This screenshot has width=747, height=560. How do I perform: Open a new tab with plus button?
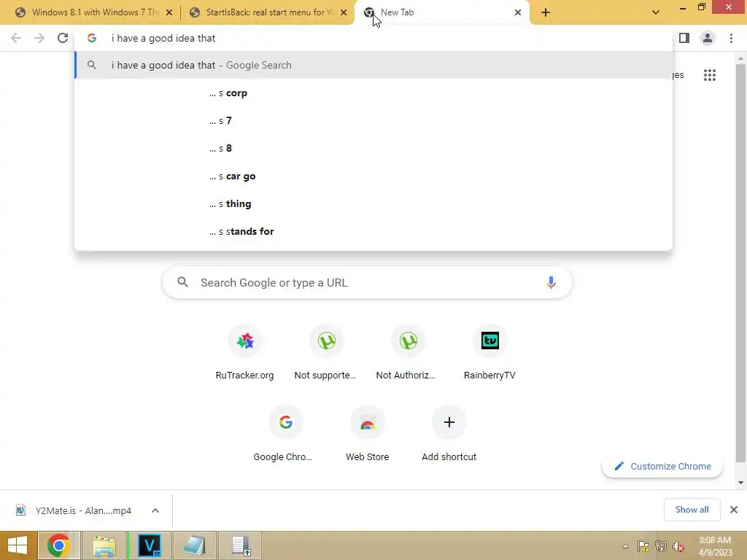point(546,12)
